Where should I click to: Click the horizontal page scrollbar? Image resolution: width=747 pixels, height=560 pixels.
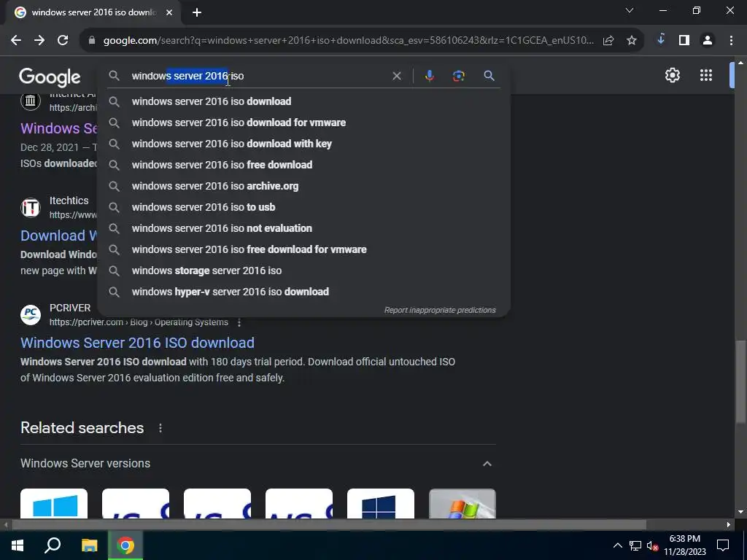[329, 525]
